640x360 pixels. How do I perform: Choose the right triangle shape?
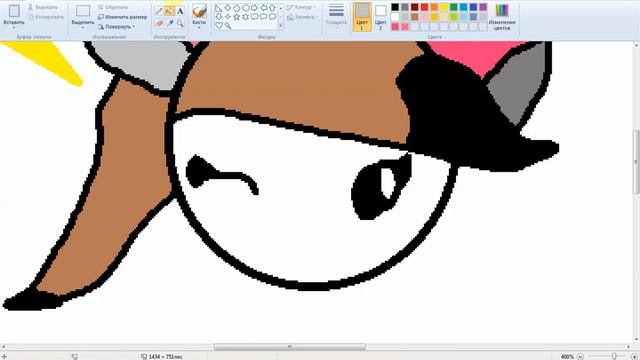[x=219, y=8]
